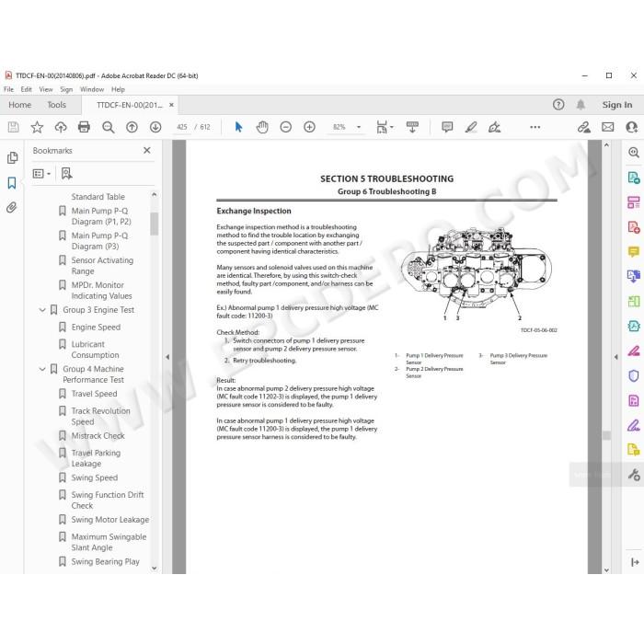Expand the right pane with bottom arrow
This screenshot has height=644, width=644.
point(635,562)
